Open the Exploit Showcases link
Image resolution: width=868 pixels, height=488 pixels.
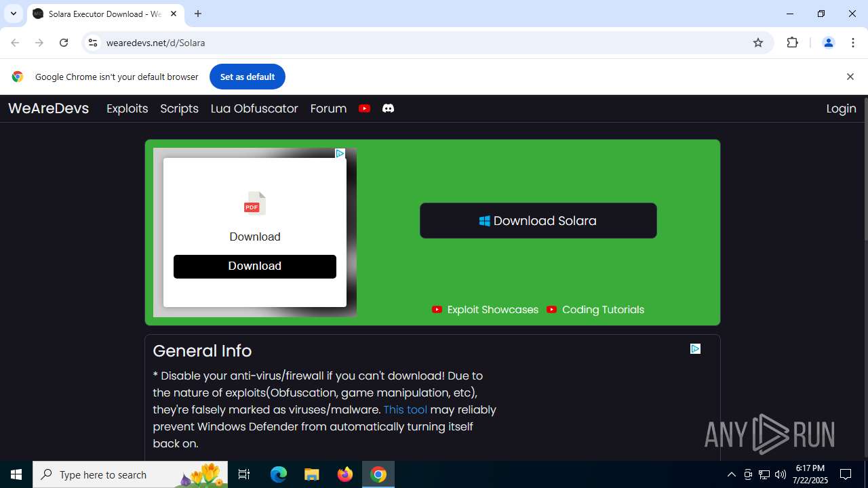tap(486, 310)
